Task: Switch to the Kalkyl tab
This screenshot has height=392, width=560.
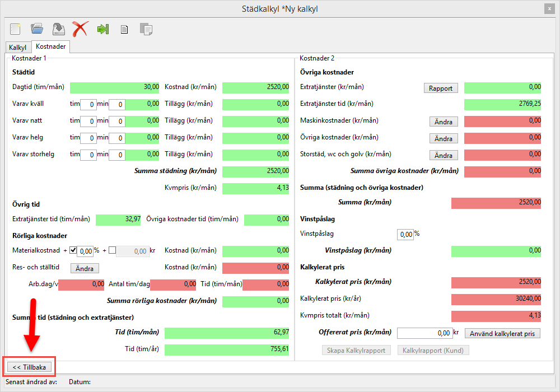Action: coord(18,48)
